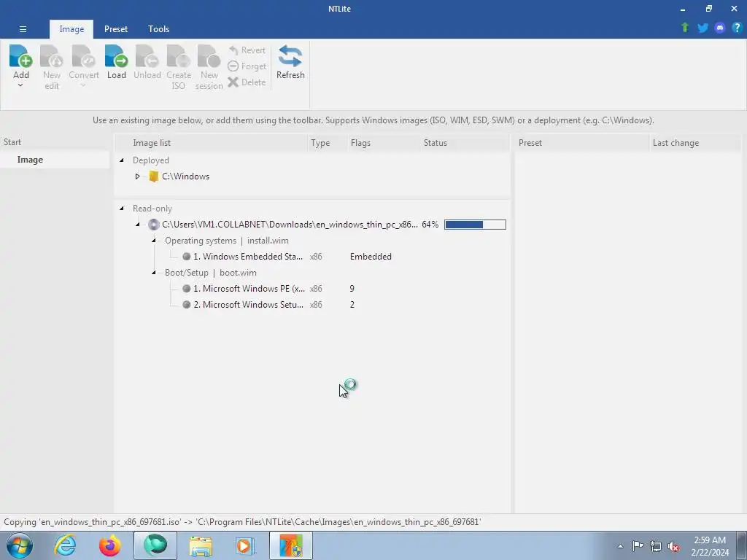Screen dimensions: 747x560
Task: Click the Add image toolbar icon
Action: [x=21, y=57]
